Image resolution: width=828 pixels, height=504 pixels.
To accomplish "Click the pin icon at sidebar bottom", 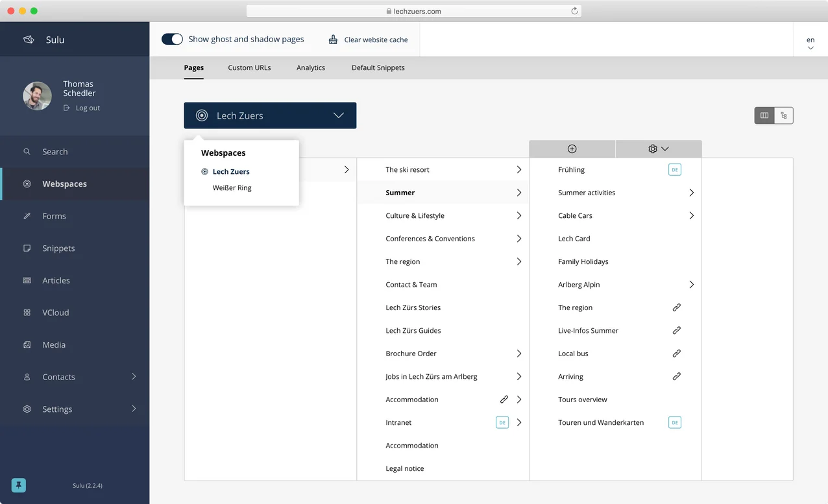I will click(x=19, y=485).
